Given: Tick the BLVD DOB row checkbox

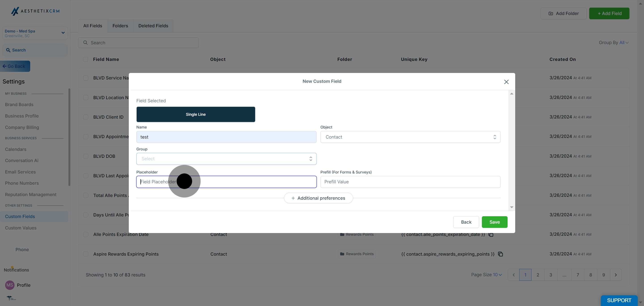Looking at the screenshot, I should (86, 156).
